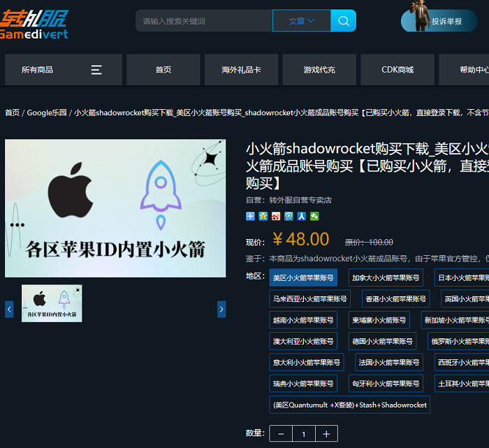Open CDK商城 navigation tab

click(x=397, y=70)
